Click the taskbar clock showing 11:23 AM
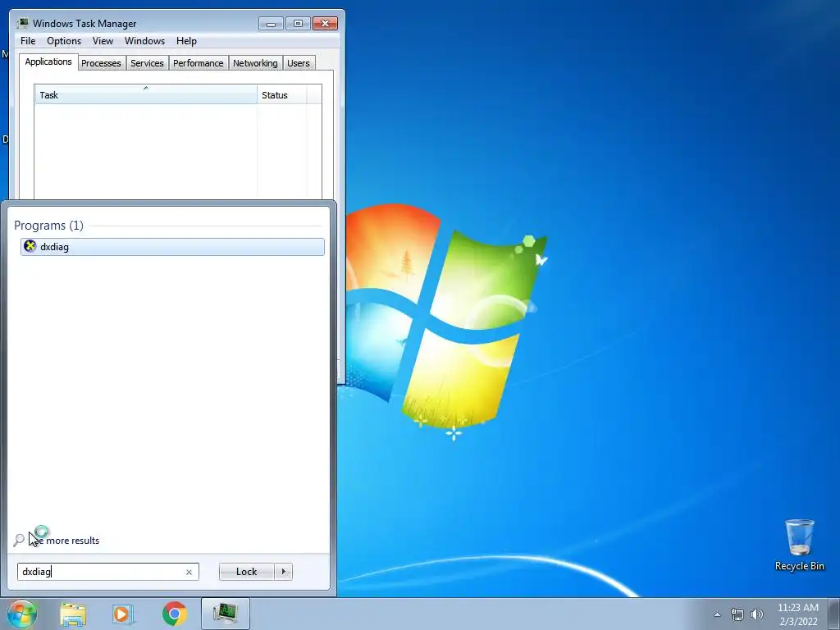840x630 pixels. click(797, 614)
